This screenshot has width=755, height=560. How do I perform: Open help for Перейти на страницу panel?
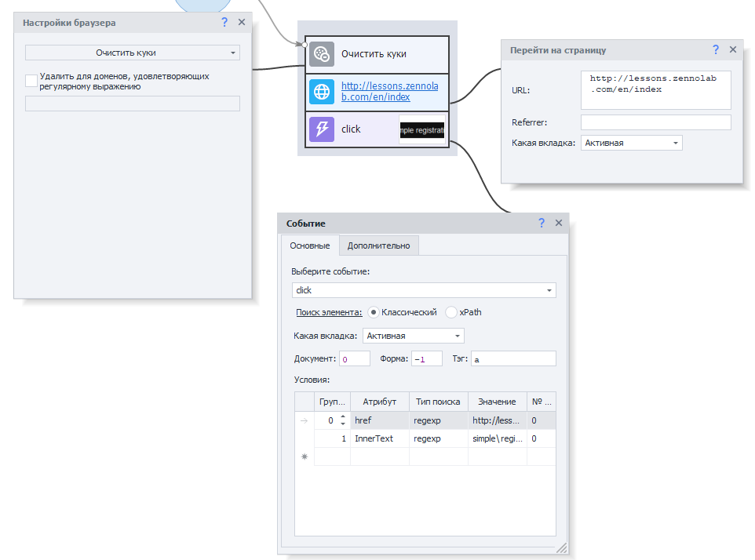(716, 49)
